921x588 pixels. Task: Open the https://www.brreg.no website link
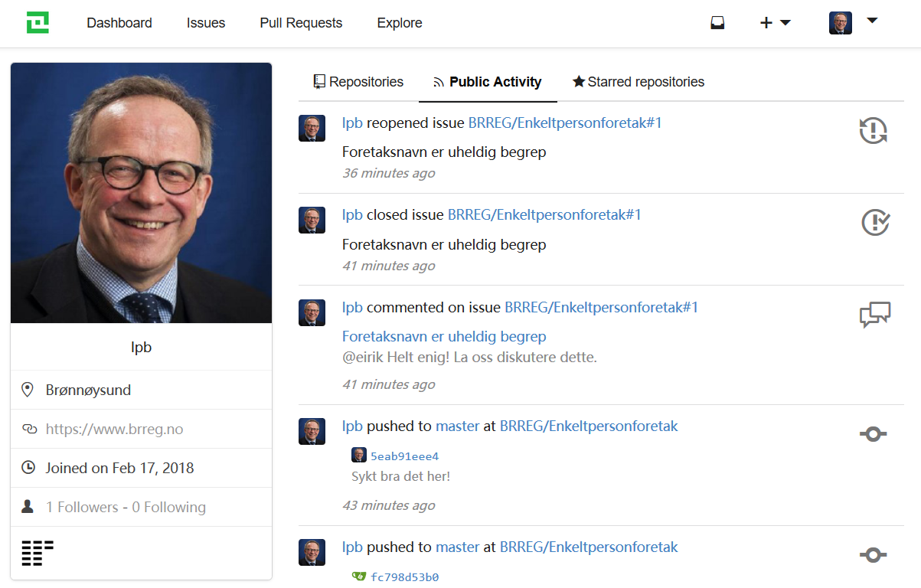(114, 429)
